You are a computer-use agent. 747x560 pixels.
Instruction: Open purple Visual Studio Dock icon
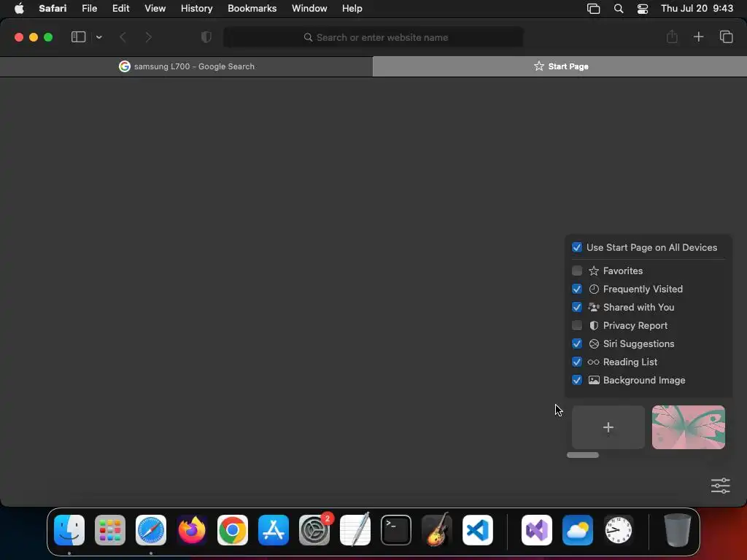[x=537, y=530]
